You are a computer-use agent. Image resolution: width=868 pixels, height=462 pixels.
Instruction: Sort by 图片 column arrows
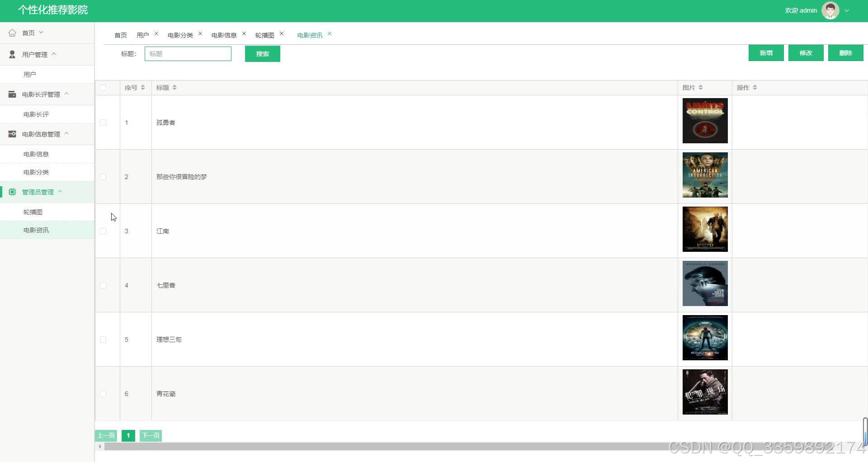(701, 87)
